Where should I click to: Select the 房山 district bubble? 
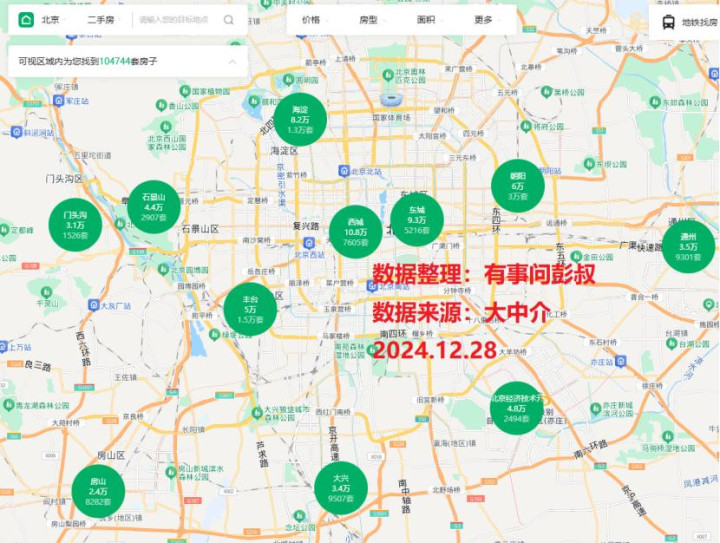[x=98, y=491]
